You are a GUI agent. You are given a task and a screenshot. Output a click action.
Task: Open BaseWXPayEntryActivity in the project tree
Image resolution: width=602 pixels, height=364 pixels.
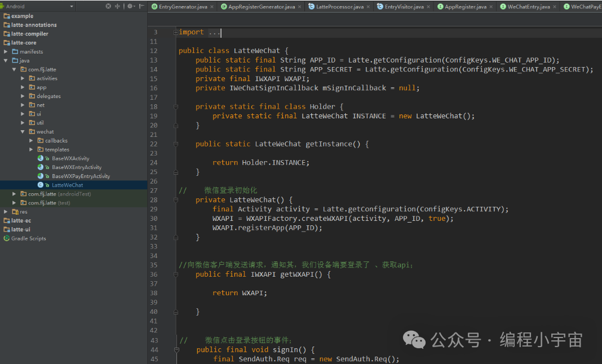(x=81, y=176)
